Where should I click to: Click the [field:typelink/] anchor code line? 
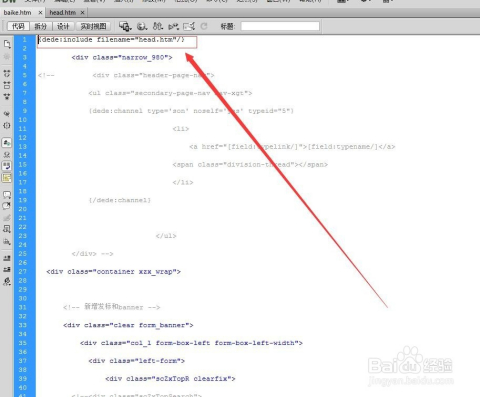click(292, 147)
